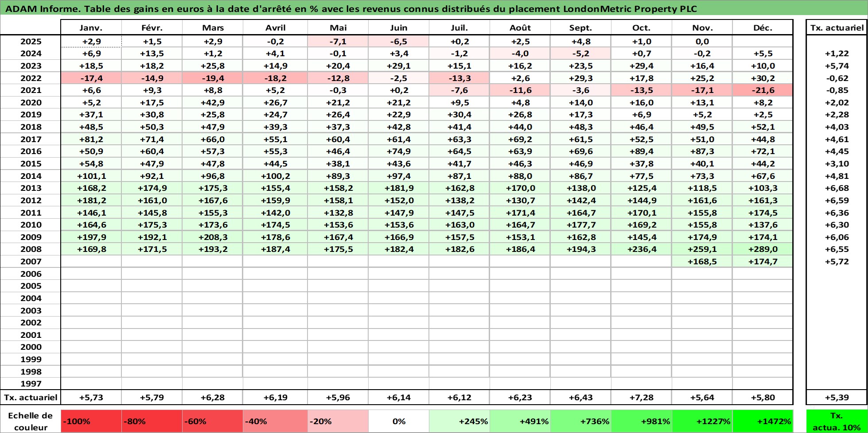Select the +52,1 cell in 2018
868x433 pixels.
tap(763, 127)
